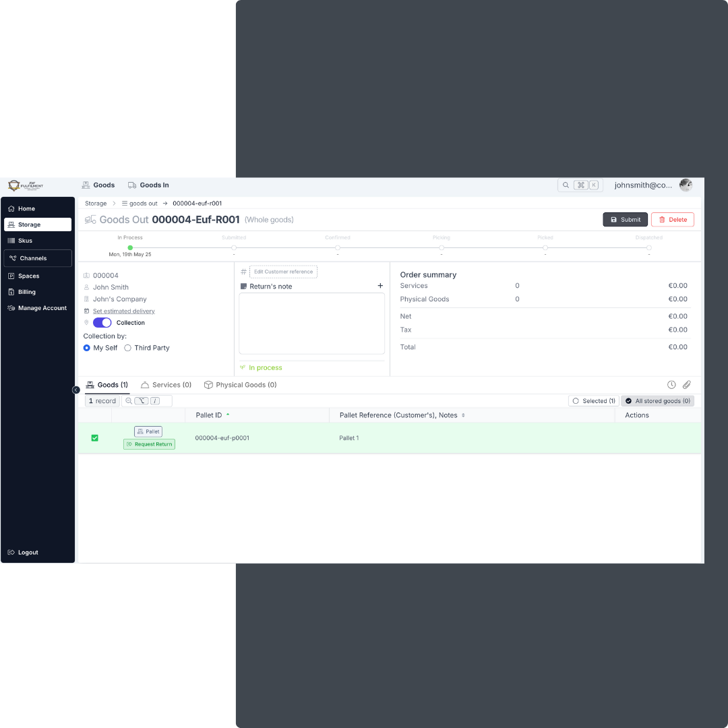Image resolution: width=728 pixels, height=728 pixels.
Task: Sort by Pallet Reference column arrows
Action: point(463,415)
